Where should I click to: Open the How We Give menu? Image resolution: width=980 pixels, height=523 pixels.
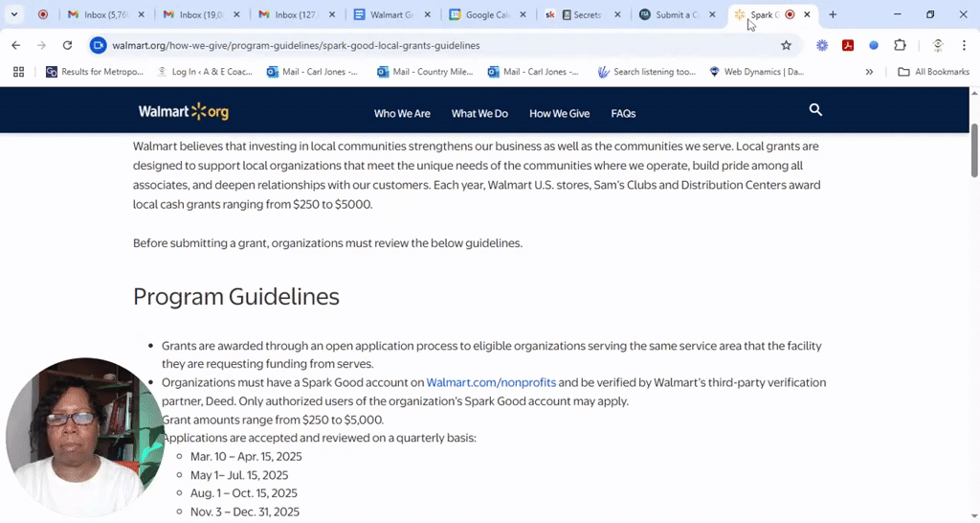tap(559, 113)
